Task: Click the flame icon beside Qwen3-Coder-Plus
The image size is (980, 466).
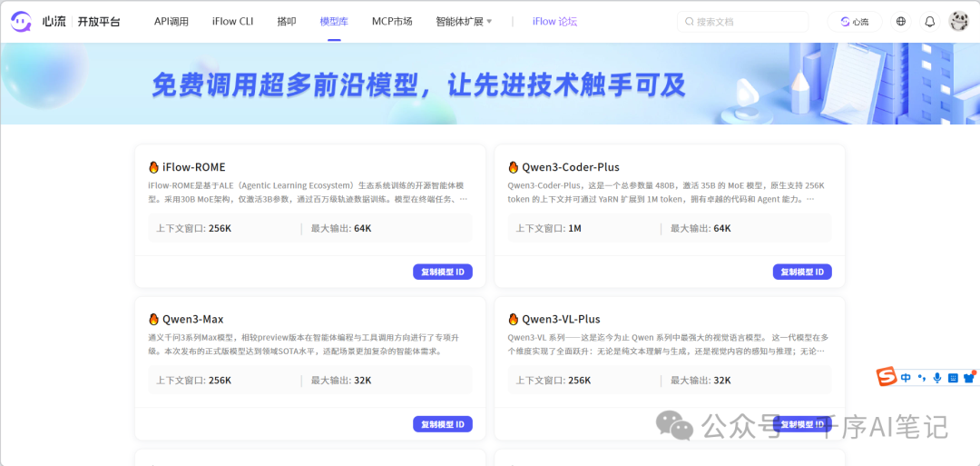Action: coord(513,167)
